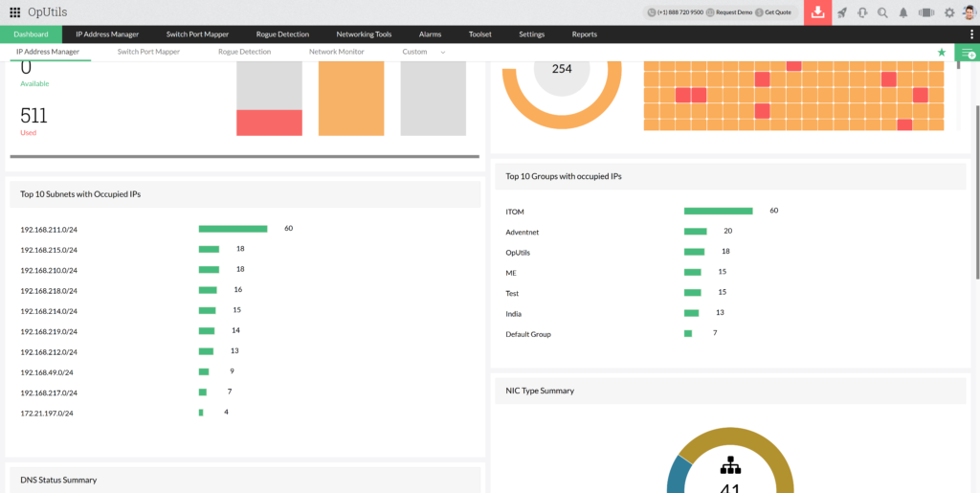980x493 pixels.
Task: Open the user profile avatar
Action: pos(969,12)
